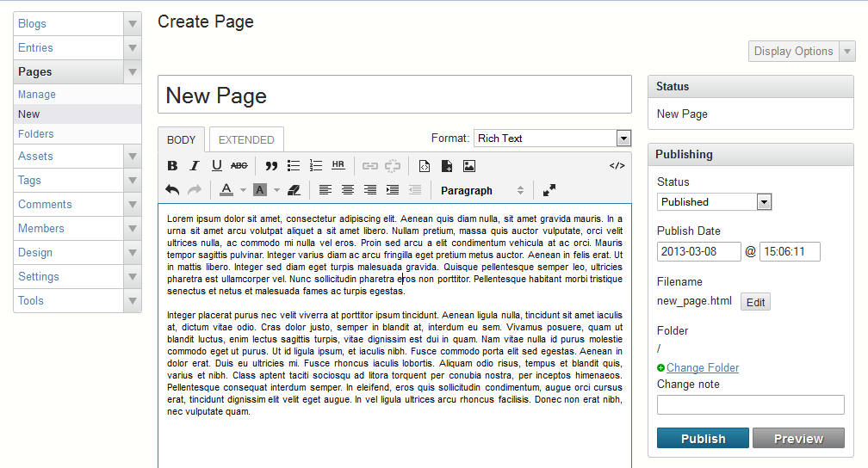Image resolution: width=868 pixels, height=468 pixels.
Task: Open the publishing Status dropdown
Action: tap(714, 201)
